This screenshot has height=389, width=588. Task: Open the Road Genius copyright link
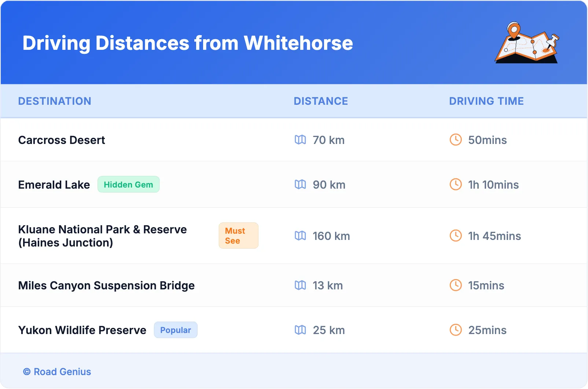point(57,371)
